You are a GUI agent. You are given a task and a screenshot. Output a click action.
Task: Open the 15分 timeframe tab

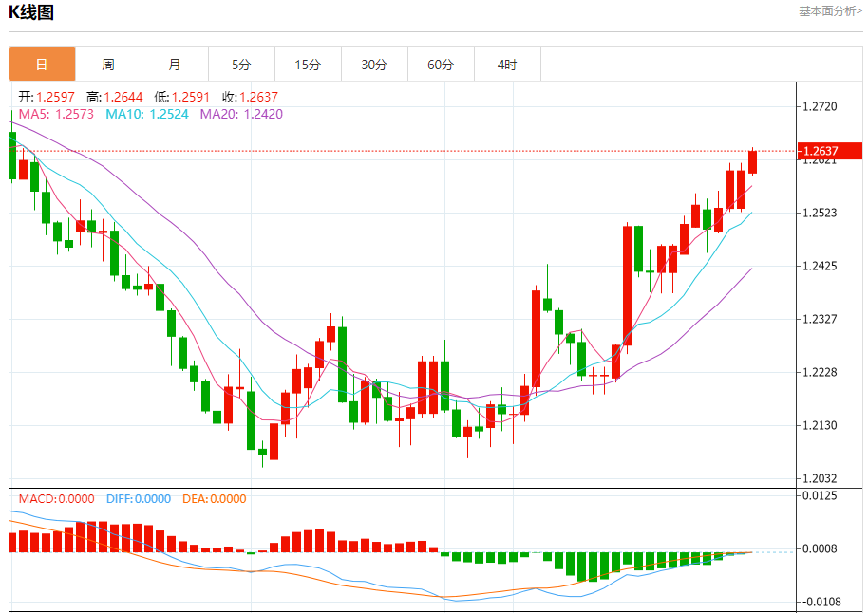(x=308, y=65)
